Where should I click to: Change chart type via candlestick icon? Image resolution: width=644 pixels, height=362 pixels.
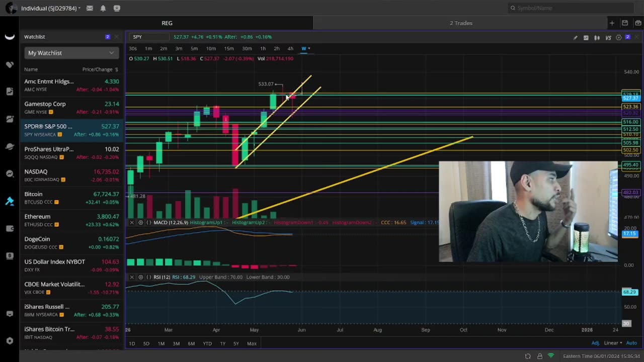point(597,38)
